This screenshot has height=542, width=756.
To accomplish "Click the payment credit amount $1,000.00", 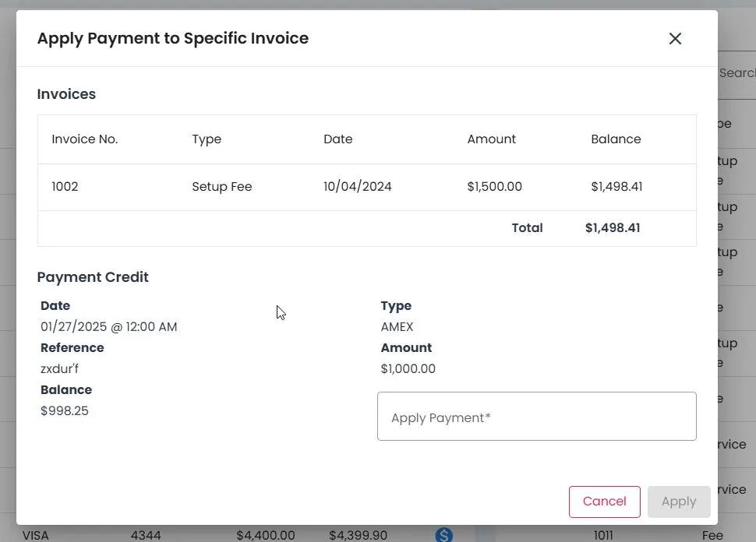I will click(x=408, y=369).
